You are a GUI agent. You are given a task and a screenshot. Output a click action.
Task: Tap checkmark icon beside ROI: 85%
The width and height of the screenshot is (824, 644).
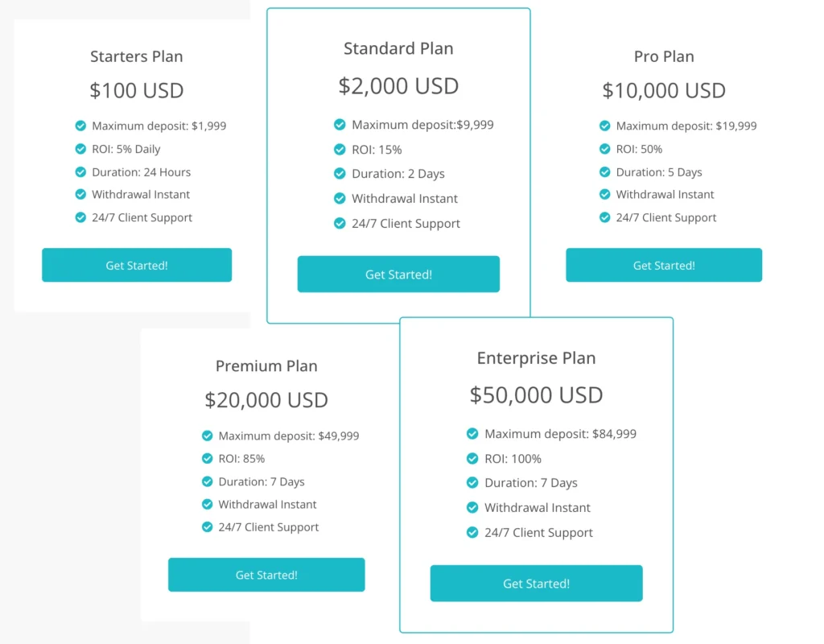208,459
